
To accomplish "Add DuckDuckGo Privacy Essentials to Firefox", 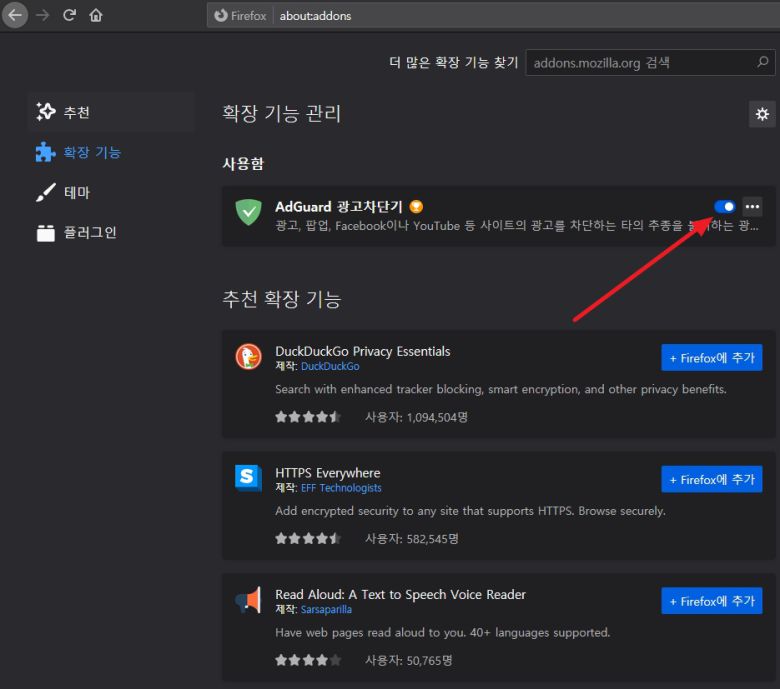I will (711, 358).
